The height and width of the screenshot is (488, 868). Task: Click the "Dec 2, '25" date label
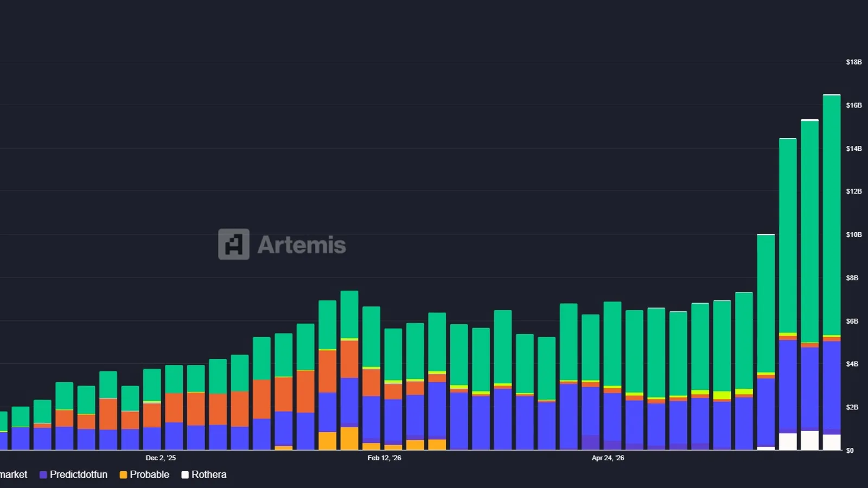[161, 458]
